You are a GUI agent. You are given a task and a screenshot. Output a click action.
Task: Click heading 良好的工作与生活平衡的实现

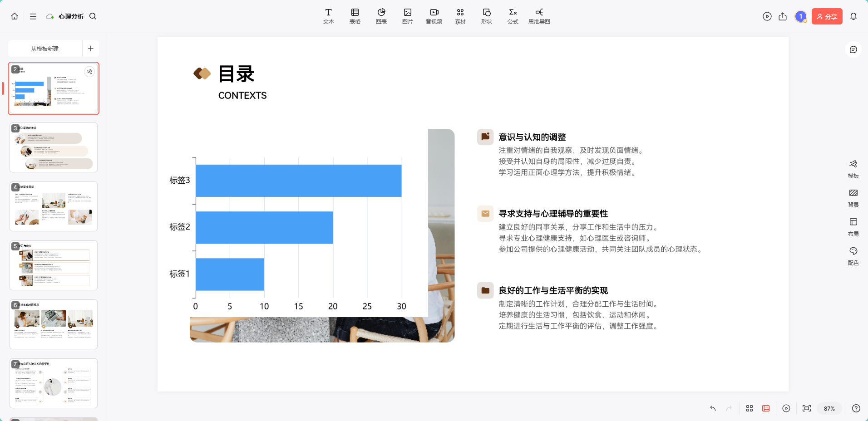[x=553, y=290]
